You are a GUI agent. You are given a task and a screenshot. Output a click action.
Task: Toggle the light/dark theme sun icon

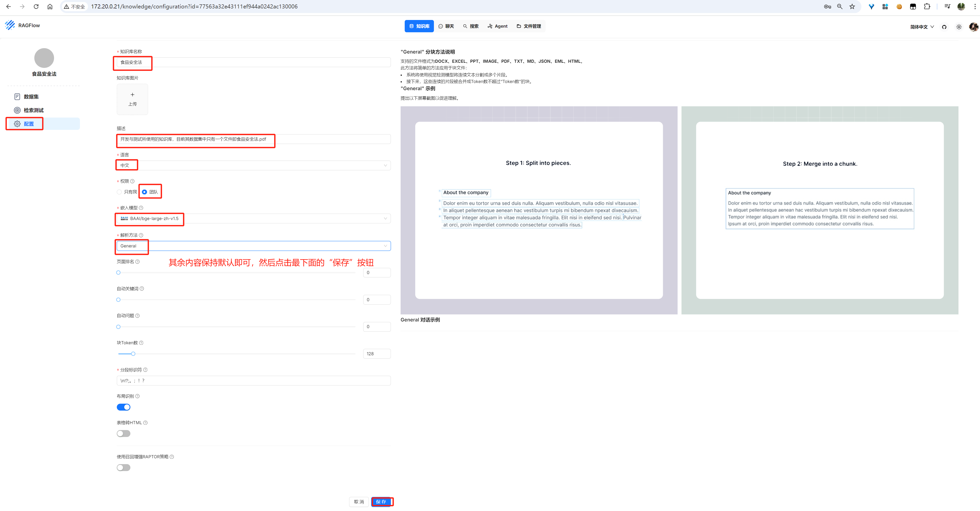tap(959, 27)
